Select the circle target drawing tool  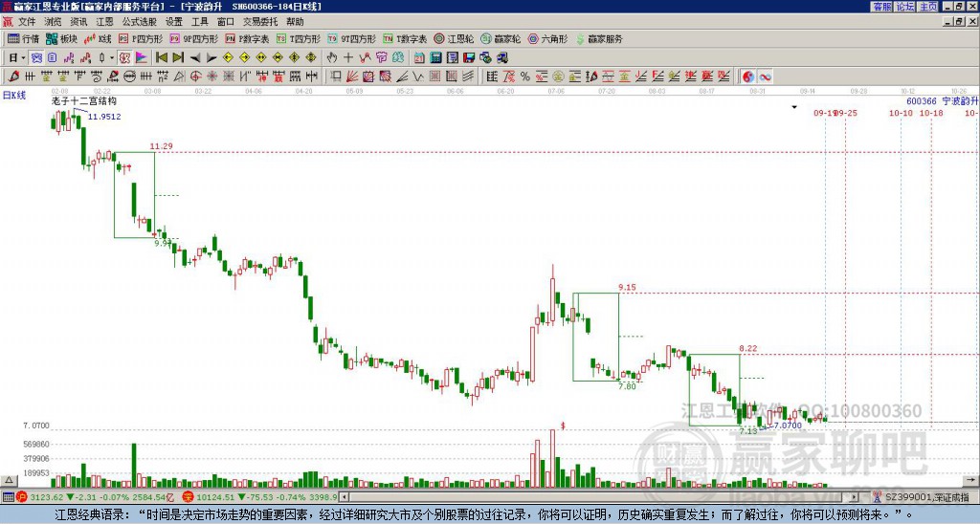195,76
